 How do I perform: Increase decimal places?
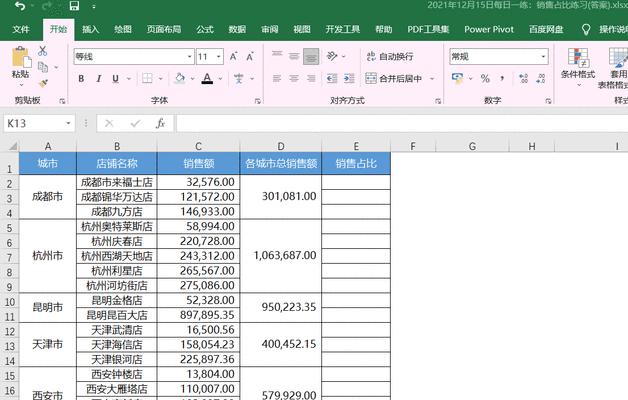click(x=523, y=78)
